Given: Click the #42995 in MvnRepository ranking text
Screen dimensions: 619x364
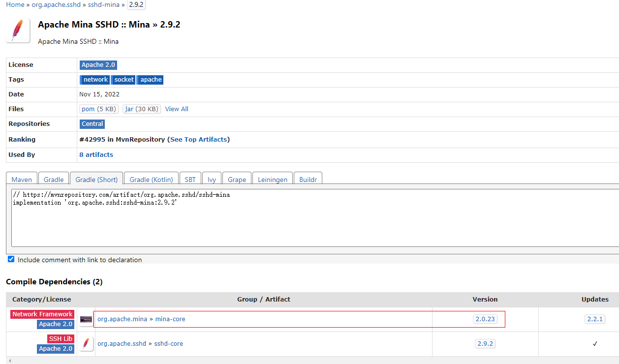Looking at the screenshot, I should point(122,140).
